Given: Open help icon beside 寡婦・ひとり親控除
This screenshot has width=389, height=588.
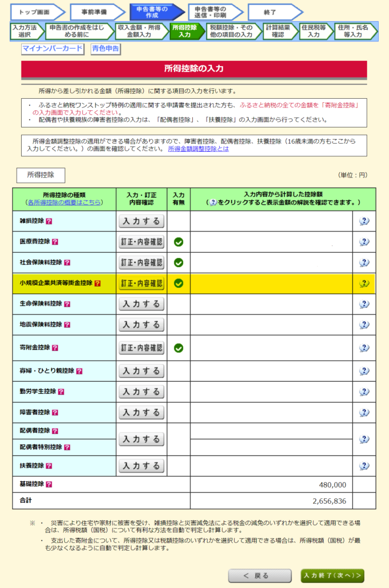Looking at the screenshot, I should [x=80, y=371].
